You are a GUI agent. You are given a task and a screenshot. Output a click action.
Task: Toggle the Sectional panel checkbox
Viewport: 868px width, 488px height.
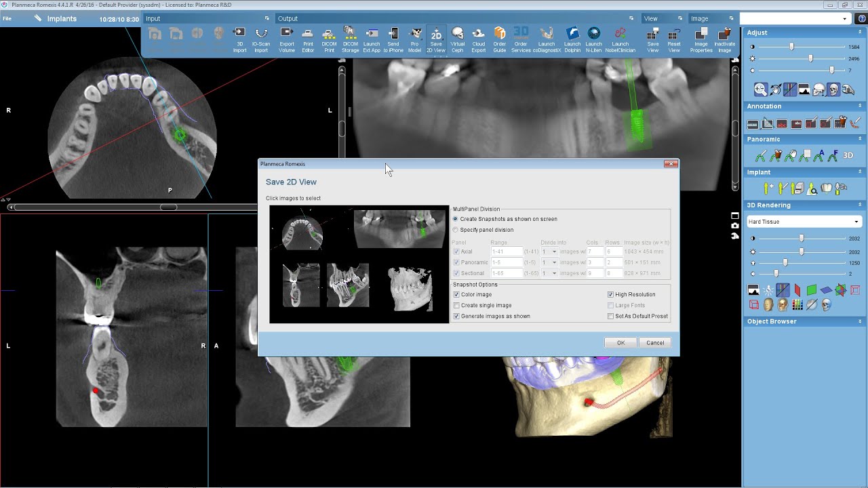click(x=456, y=273)
